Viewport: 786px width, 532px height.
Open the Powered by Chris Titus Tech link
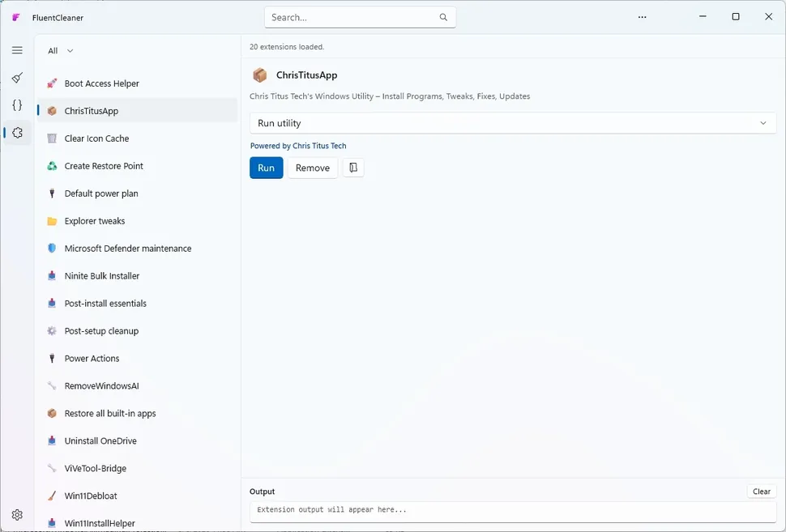click(x=298, y=146)
